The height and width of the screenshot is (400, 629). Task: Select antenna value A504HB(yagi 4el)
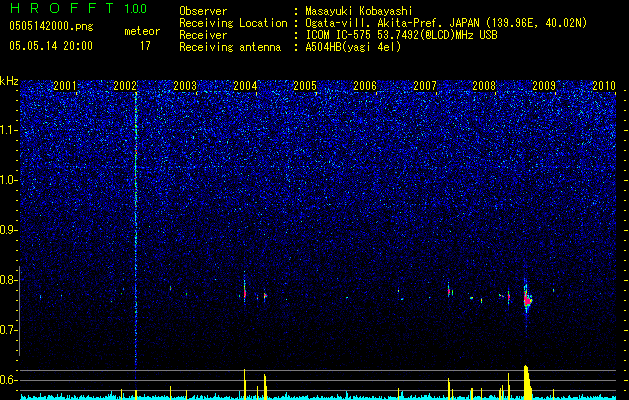pyautogui.click(x=353, y=47)
